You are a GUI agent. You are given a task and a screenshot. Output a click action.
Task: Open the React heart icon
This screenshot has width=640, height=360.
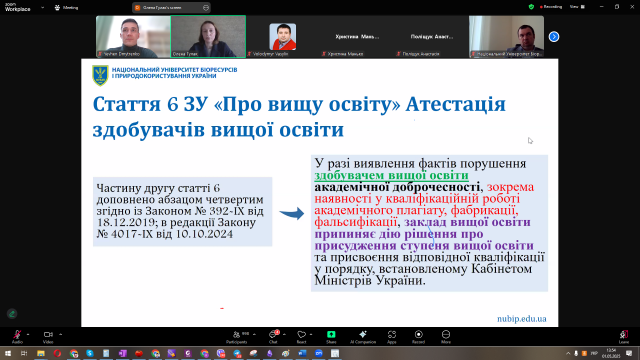pyautogui.click(x=301, y=336)
